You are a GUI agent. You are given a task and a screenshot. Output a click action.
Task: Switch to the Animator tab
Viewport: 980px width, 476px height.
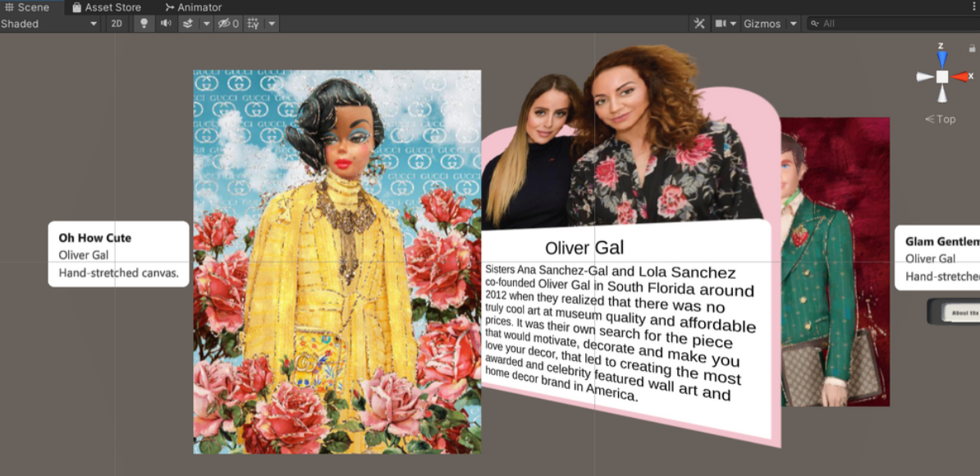click(x=193, y=7)
